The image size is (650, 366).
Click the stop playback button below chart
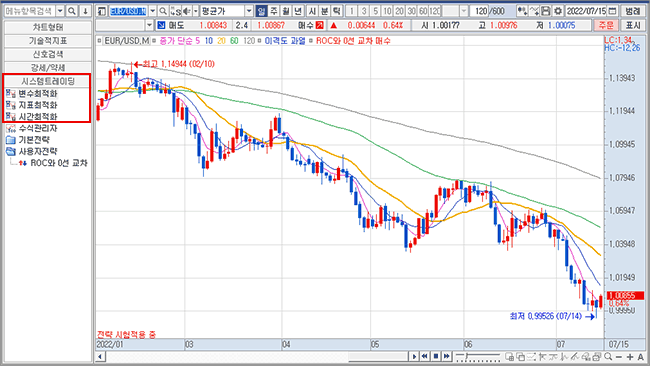pyautogui.click(x=436, y=356)
